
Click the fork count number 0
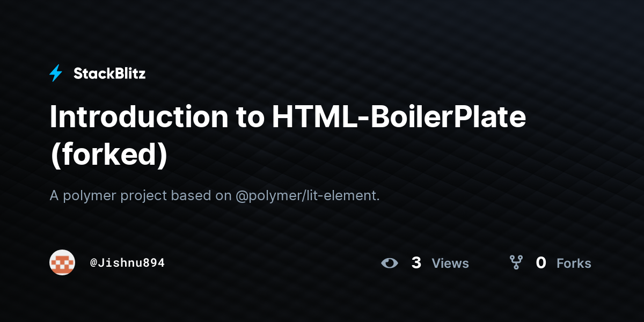pyautogui.click(x=541, y=263)
